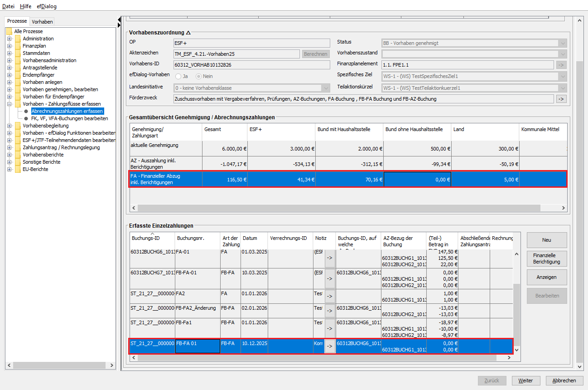
Task: Click arrow button beside Förderzweck field
Action: (x=561, y=99)
